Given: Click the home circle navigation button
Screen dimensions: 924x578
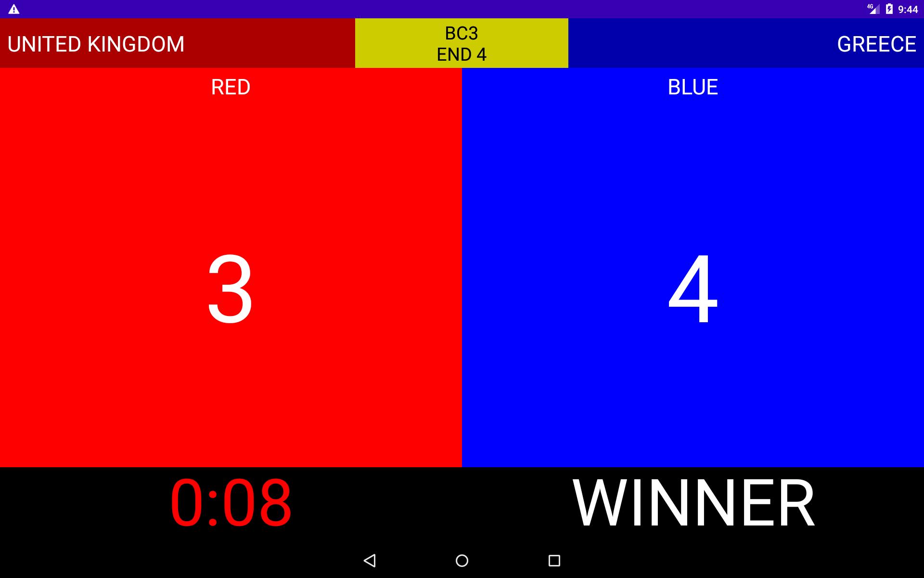Looking at the screenshot, I should pos(462,559).
